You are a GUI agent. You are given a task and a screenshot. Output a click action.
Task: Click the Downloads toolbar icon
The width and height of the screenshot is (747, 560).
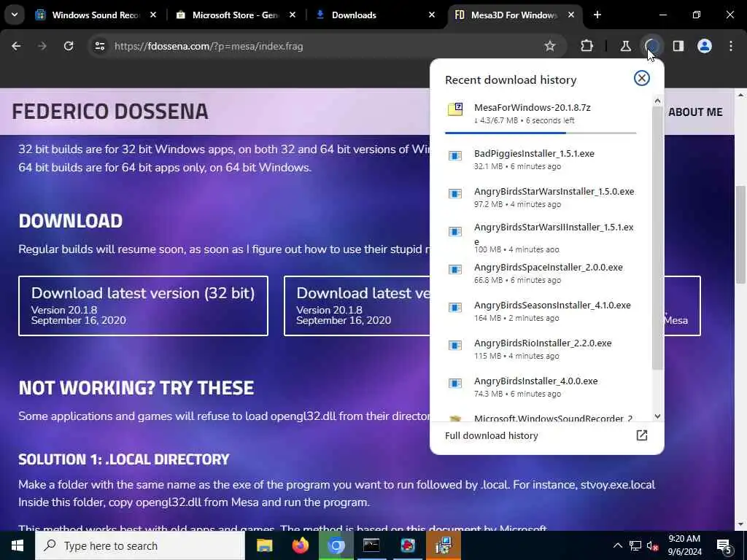point(651,46)
